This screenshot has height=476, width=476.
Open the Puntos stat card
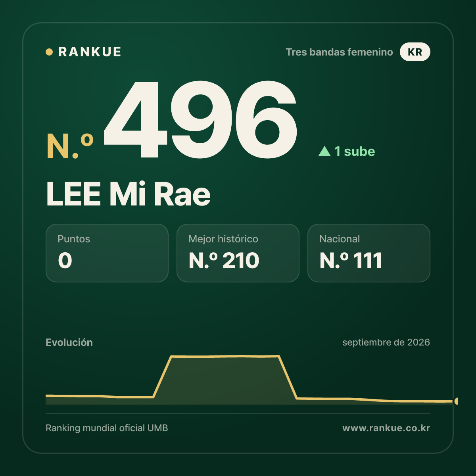tap(107, 253)
